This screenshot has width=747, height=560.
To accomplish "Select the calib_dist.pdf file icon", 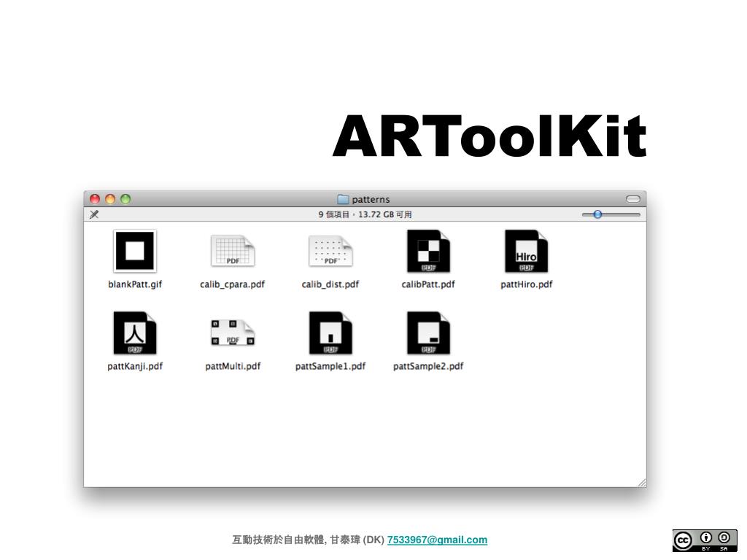I will [x=330, y=251].
